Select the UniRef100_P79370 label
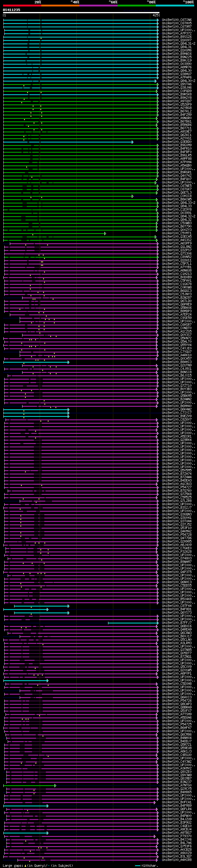This screenshot has height=868, width=197. (x=177, y=836)
